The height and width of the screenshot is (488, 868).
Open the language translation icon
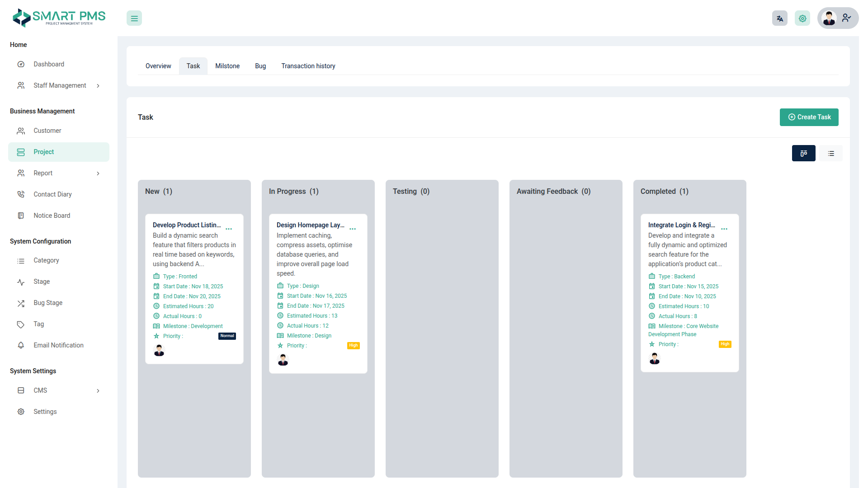(779, 19)
